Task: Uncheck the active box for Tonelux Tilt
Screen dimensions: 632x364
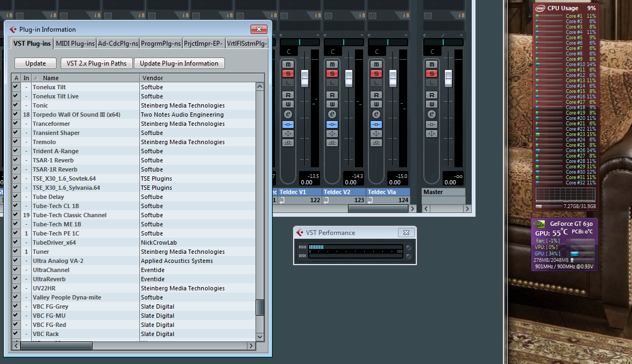Action: click(x=16, y=87)
